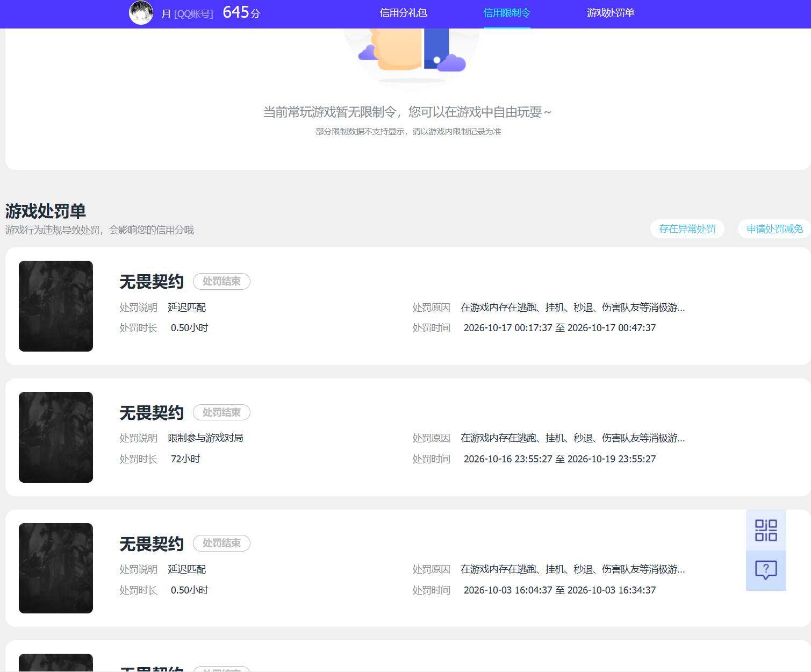811x672 pixels.
Task: Click 无畏契约 title of 2026-10-03 penalty
Action: [152, 544]
